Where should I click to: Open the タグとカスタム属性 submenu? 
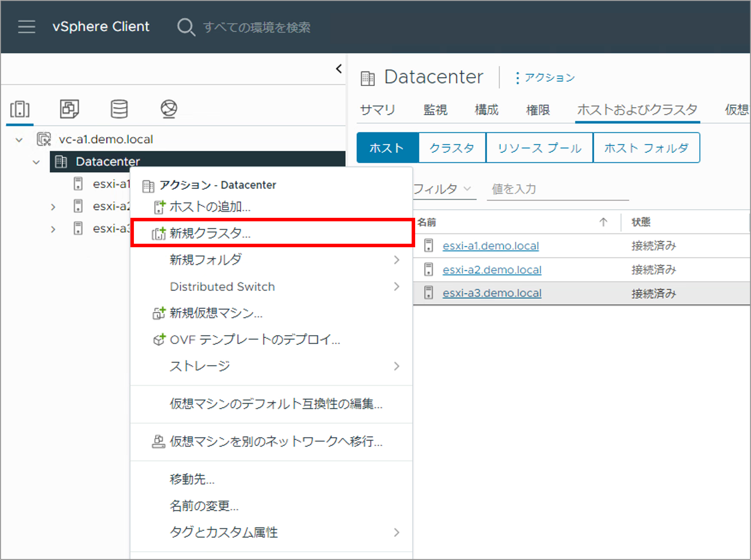point(271,533)
